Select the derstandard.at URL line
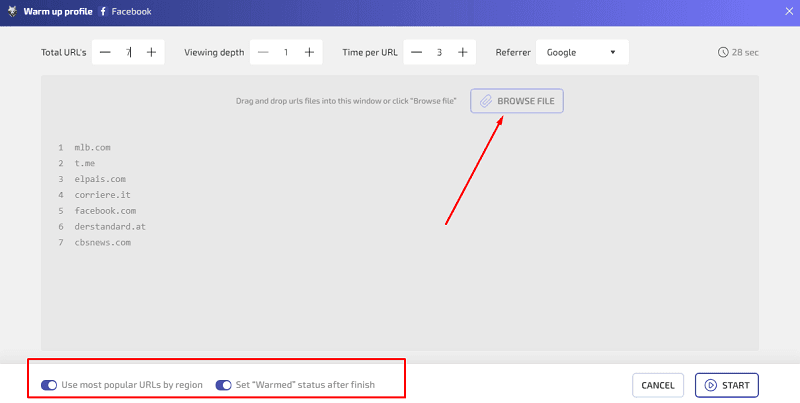 tap(110, 226)
